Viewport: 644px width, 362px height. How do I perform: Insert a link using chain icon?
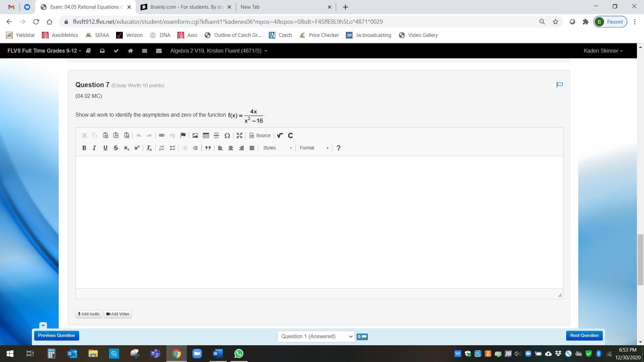click(161, 135)
